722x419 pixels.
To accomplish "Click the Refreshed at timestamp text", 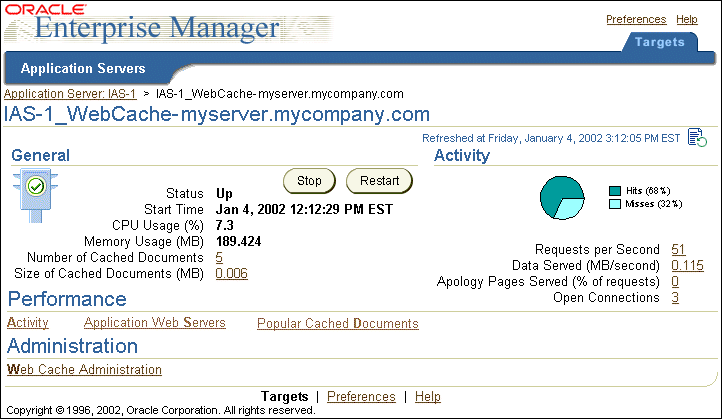I will tap(551, 138).
